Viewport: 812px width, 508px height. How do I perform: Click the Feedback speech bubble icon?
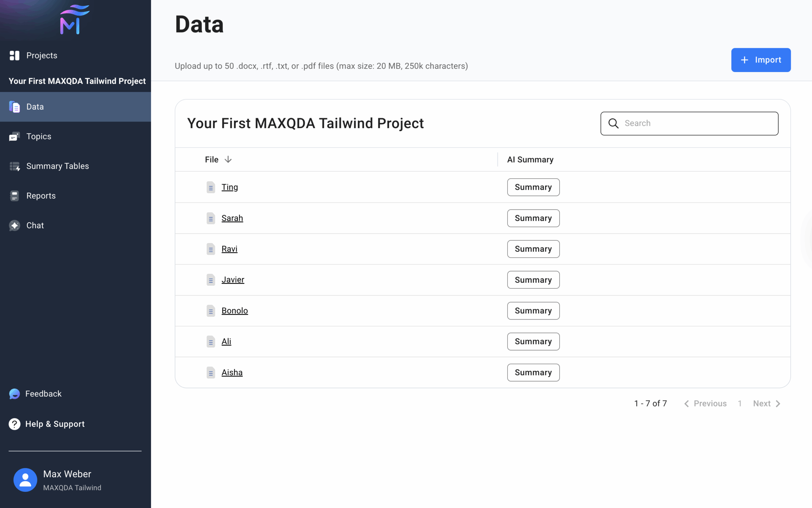click(15, 394)
